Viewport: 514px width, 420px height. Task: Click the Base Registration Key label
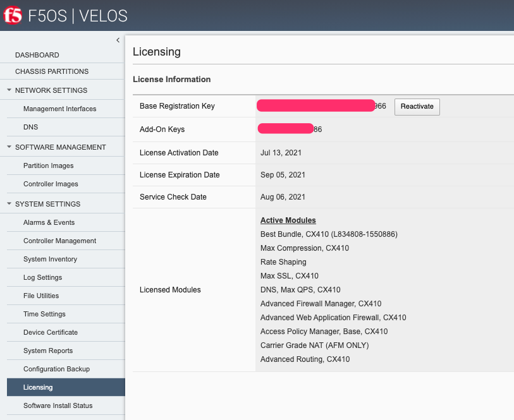pos(177,106)
